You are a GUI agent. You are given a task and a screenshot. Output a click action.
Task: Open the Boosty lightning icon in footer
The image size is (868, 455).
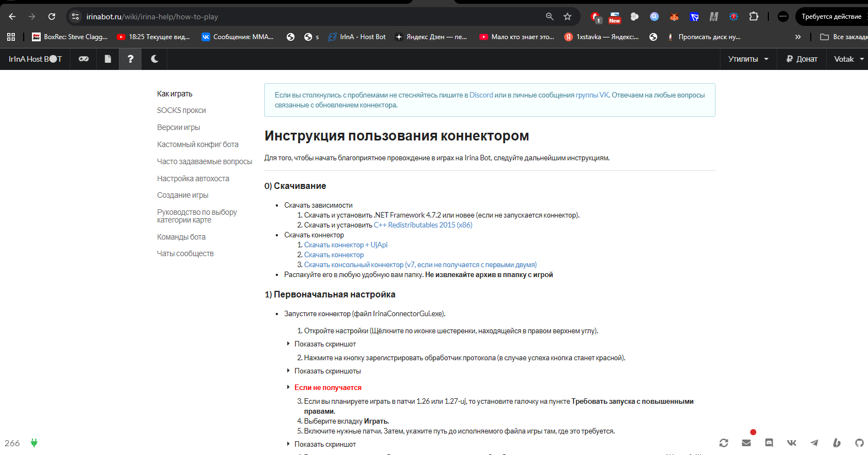coord(837,443)
